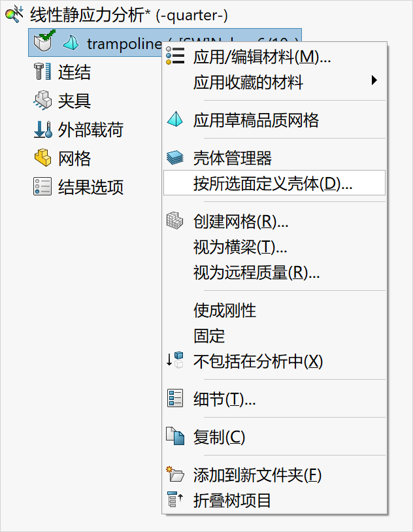The image size is (413, 532).
Task: Select 应用/编辑材料(M)... from context menu
Action: click(262, 57)
